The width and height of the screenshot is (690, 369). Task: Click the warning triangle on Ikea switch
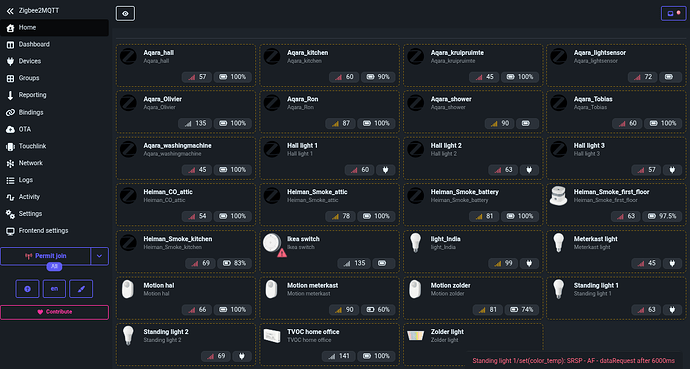[282, 253]
